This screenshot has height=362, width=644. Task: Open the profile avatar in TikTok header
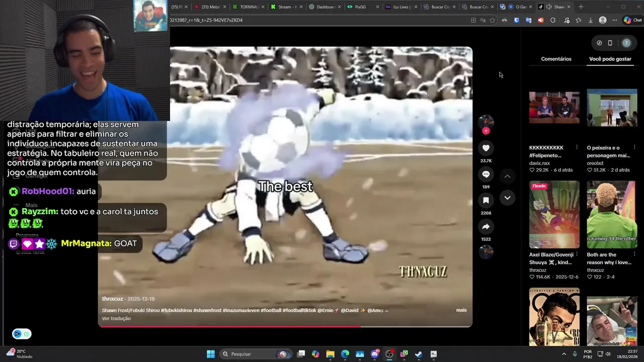click(x=626, y=43)
